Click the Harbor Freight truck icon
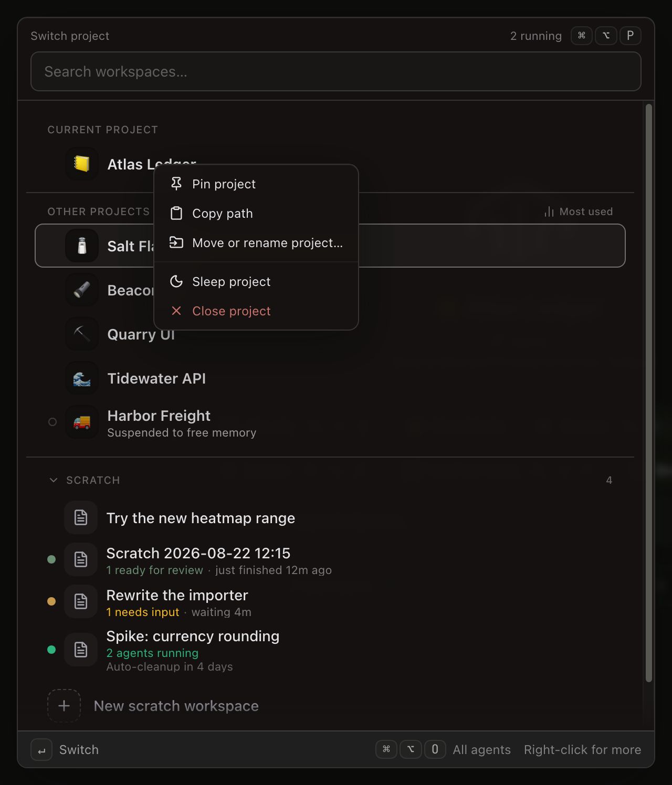672x785 pixels. [82, 422]
